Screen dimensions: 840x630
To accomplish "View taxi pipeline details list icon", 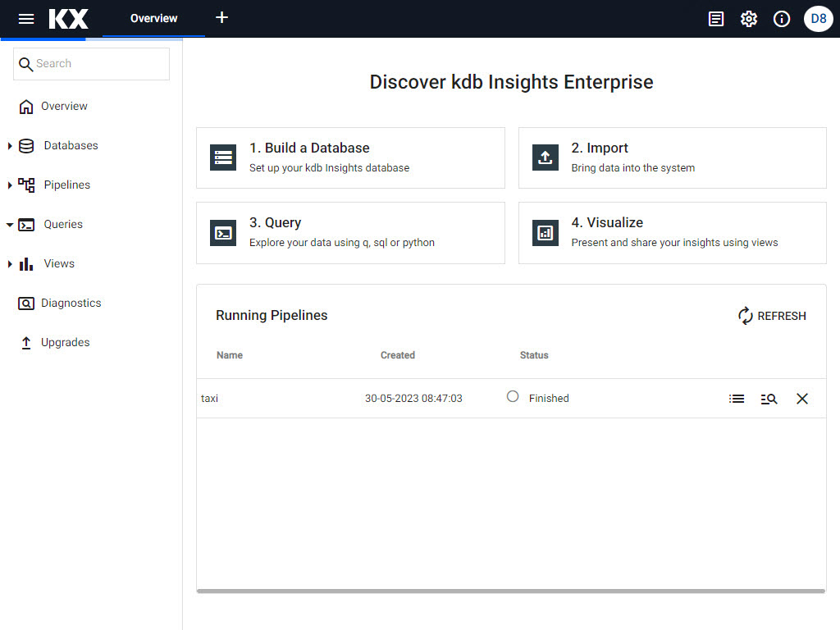I will pyautogui.click(x=737, y=399).
